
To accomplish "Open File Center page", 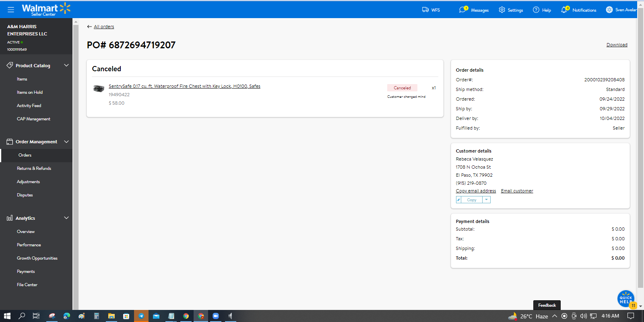I will tap(27, 285).
